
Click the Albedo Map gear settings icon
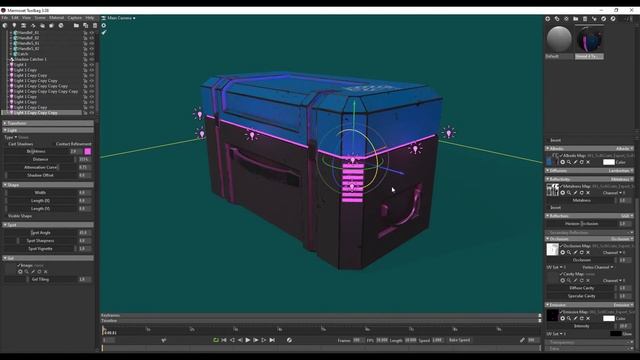(562, 162)
